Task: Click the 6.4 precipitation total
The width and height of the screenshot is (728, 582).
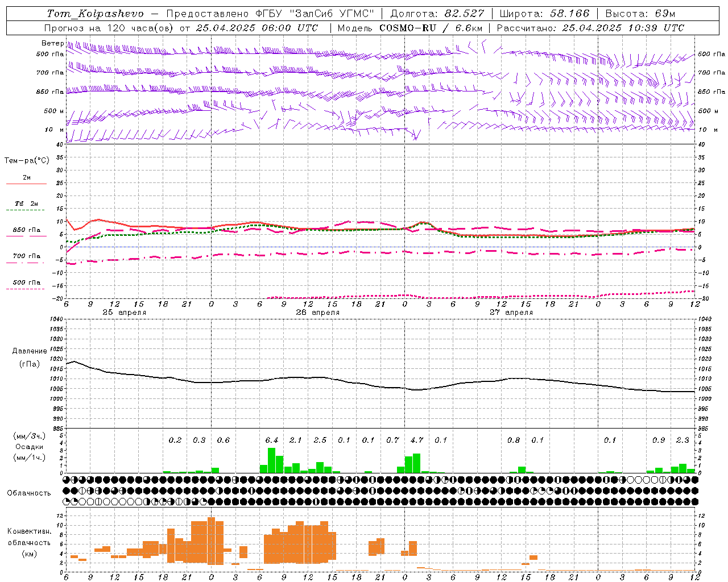Action: point(272,440)
